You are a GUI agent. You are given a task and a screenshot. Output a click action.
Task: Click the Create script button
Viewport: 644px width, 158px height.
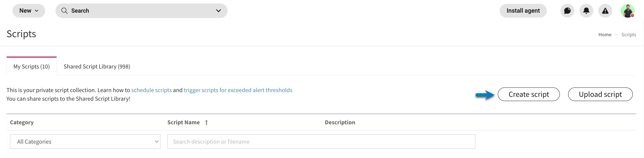click(x=529, y=94)
